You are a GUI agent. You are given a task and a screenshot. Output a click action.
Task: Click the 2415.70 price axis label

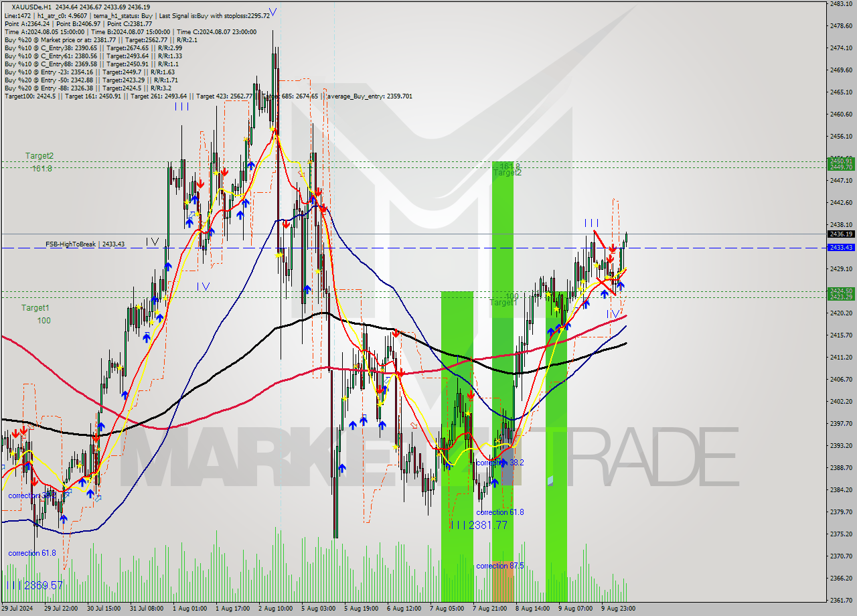coord(841,335)
